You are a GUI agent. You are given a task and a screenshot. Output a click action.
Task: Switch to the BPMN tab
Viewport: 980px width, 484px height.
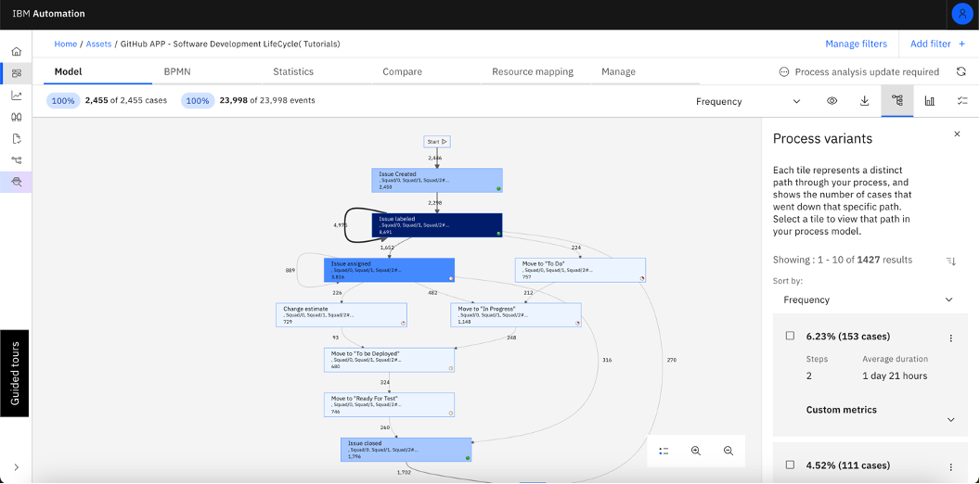point(177,71)
